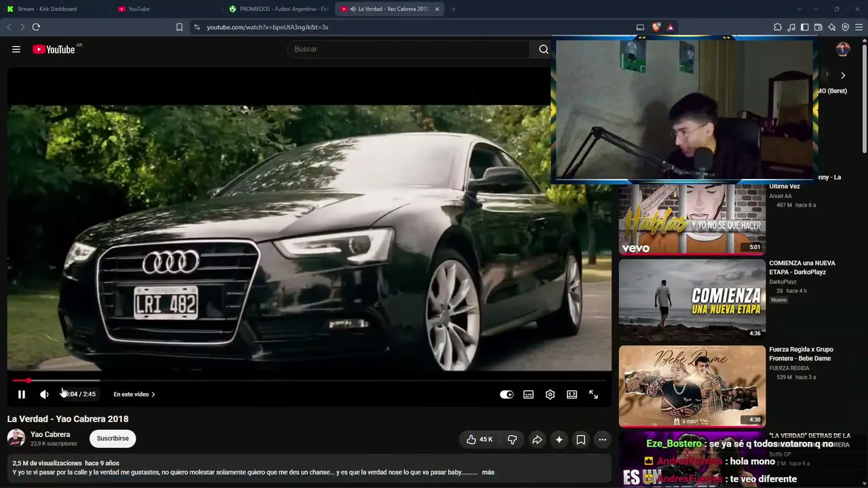Switch the player to theater mode
Viewport: 868px width, 488px height.
[x=572, y=394]
